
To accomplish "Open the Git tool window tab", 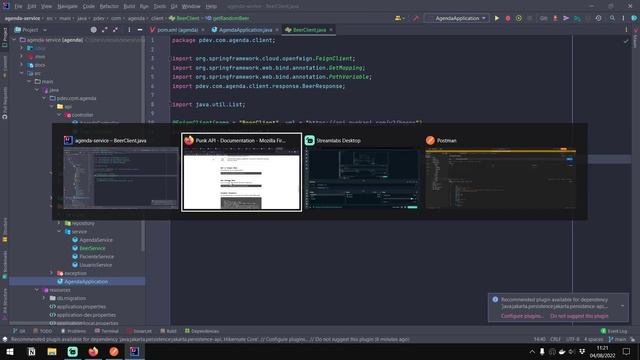I will point(19,331).
